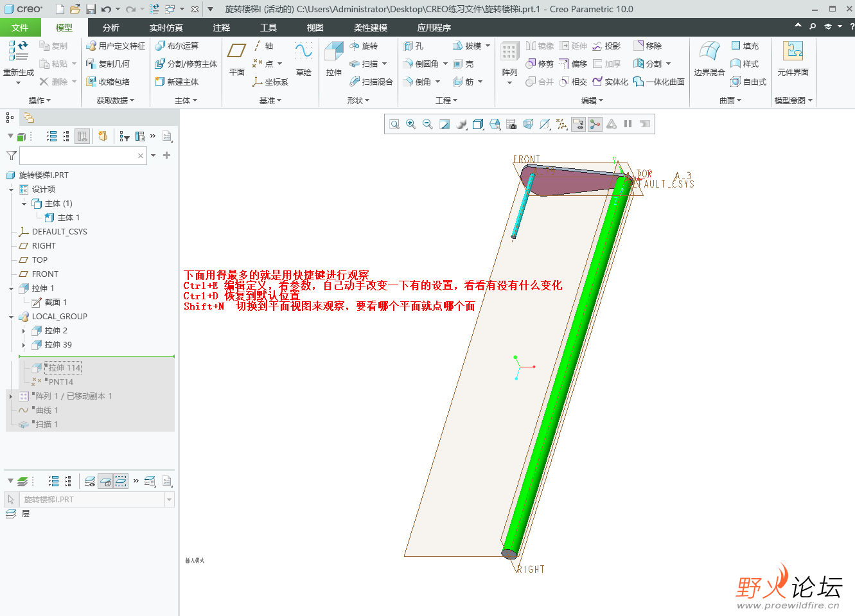Choose Swept Blend (扫描混合) tool
Viewport: 855px width, 616px height.
(371, 82)
